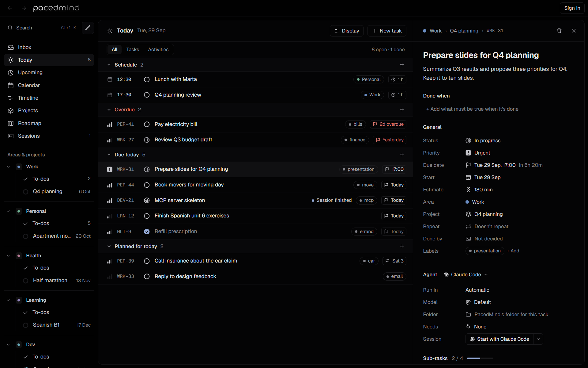The image size is (588, 368).
Task: Click the priority bars icon for PER-41
Action: pos(110,125)
